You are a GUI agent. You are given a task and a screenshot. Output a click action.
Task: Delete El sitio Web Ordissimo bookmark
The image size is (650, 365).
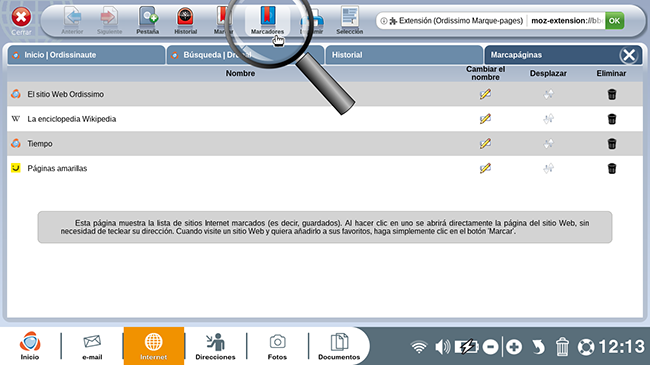pyautogui.click(x=611, y=94)
